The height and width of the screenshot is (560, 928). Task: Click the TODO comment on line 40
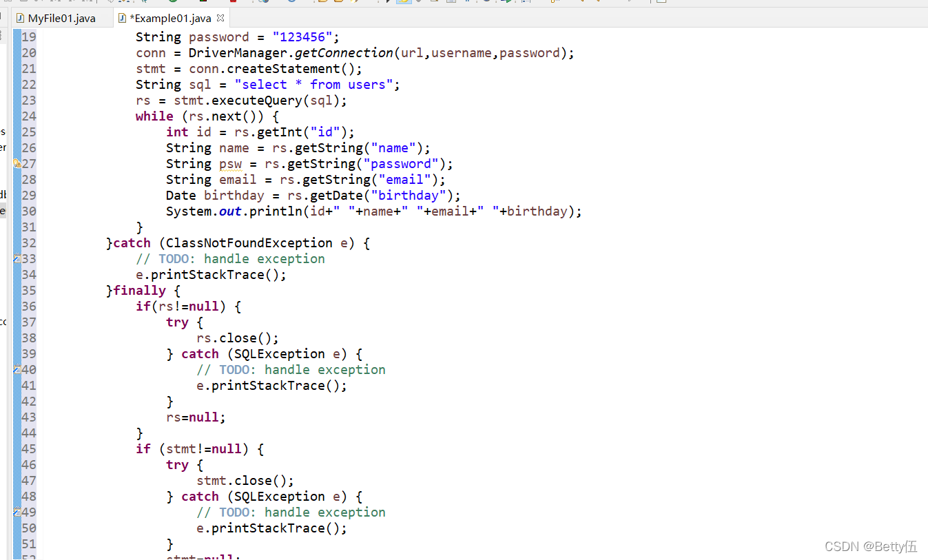tap(291, 370)
